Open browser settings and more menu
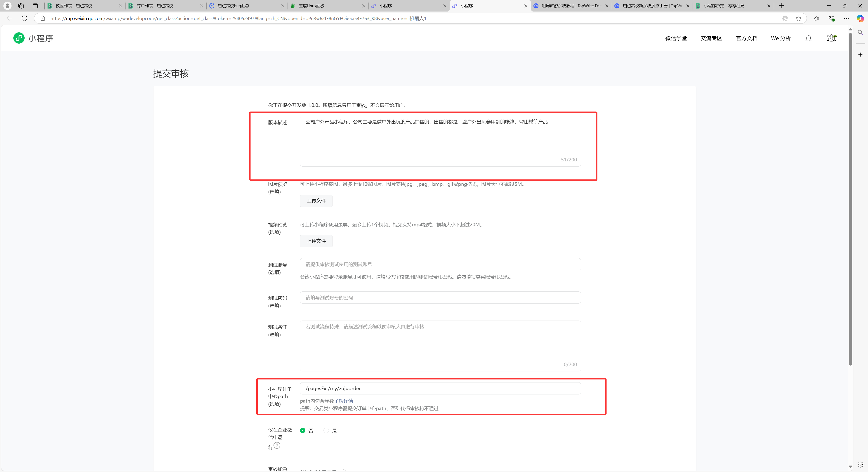Image resolution: width=868 pixels, height=472 pixels. (846, 18)
